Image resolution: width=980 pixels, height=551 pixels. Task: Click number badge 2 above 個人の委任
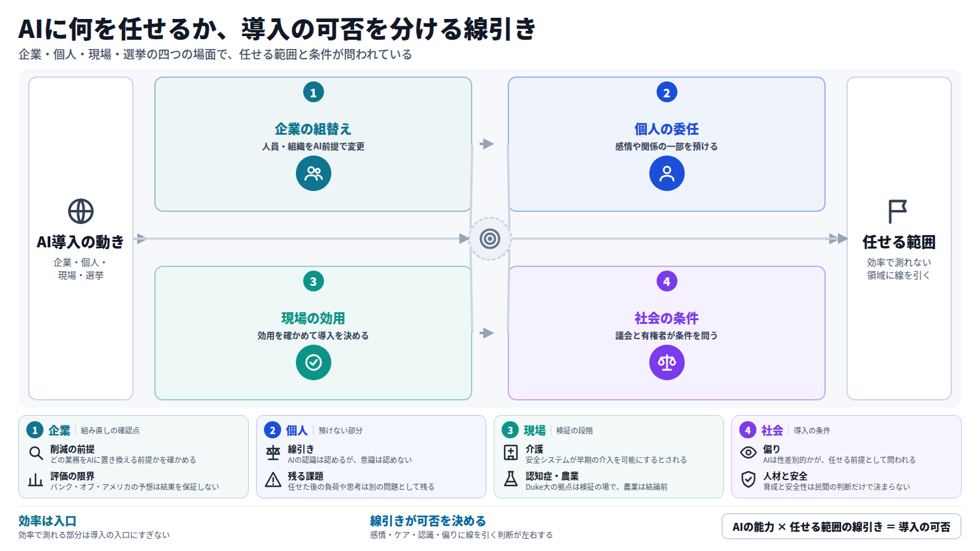pyautogui.click(x=667, y=92)
